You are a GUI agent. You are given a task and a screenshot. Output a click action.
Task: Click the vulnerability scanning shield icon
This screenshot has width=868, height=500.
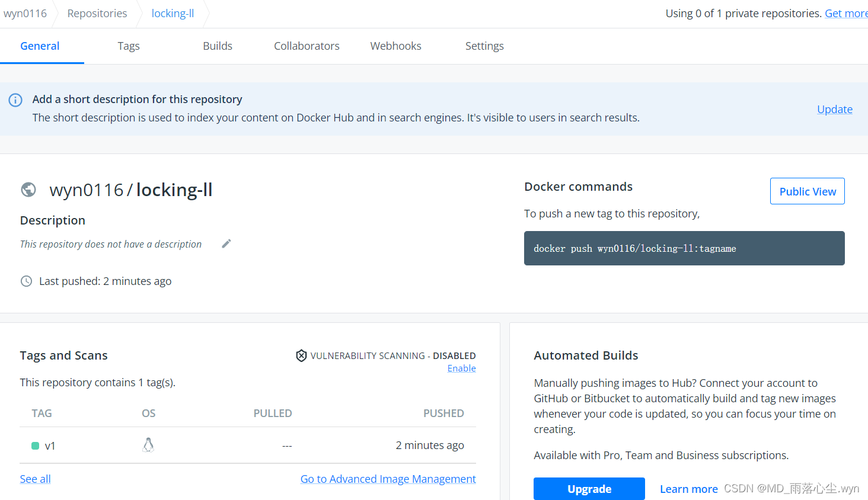click(x=301, y=355)
